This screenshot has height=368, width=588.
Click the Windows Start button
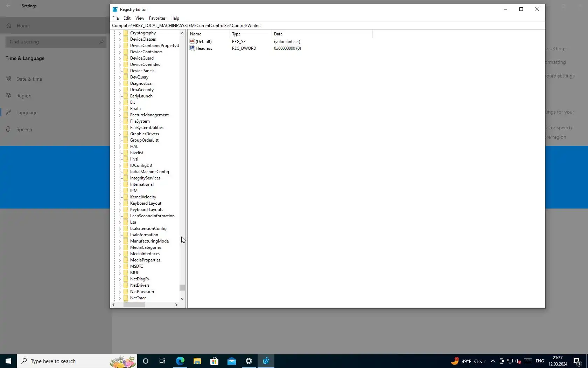pos(8,361)
